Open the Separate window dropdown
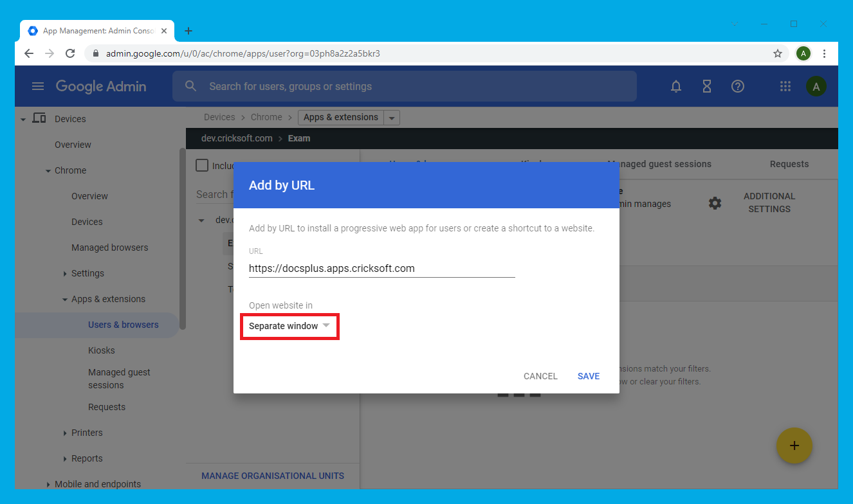This screenshot has height=504, width=853. tap(289, 327)
